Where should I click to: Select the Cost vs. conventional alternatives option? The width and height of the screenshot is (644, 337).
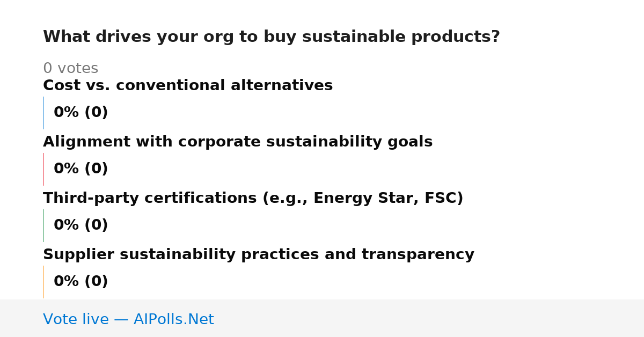coord(188,86)
